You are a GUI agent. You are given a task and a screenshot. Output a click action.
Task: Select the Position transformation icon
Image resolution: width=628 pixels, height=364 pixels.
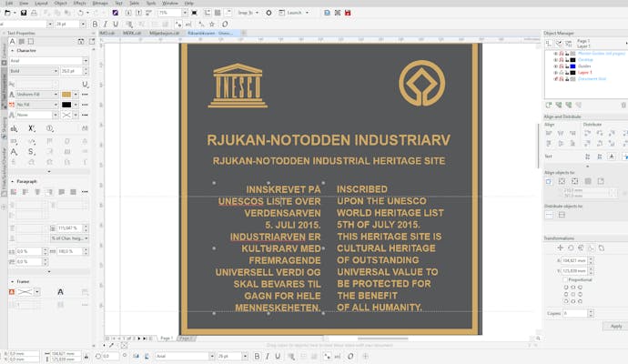point(560,248)
